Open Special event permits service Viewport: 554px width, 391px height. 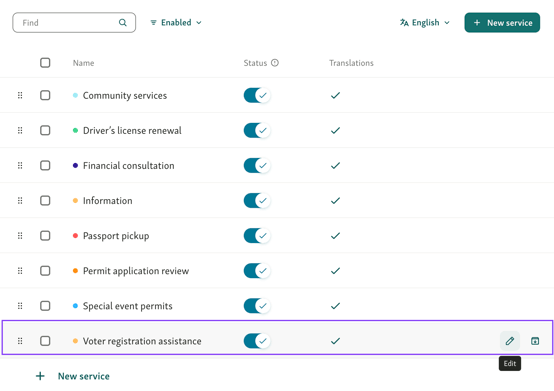click(x=128, y=306)
